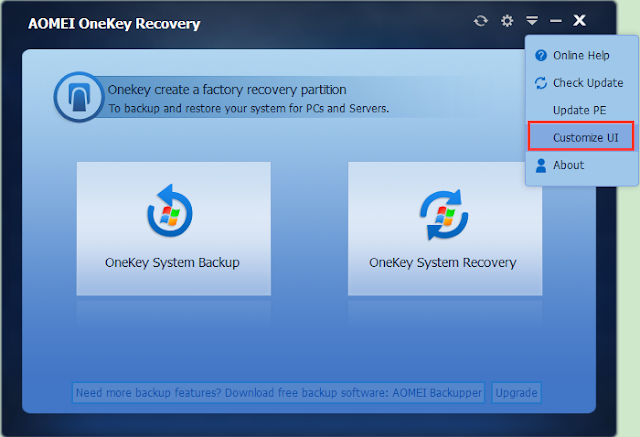
Task: Minimize the AOMEI OneKey Recovery window
Action: coord(556,21)
